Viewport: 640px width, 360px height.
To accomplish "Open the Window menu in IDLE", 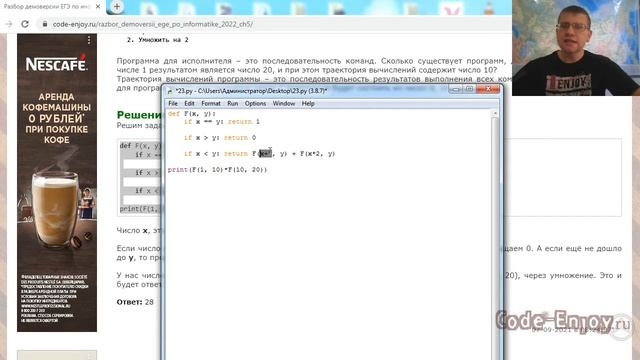I will click(x=284, y=104).
